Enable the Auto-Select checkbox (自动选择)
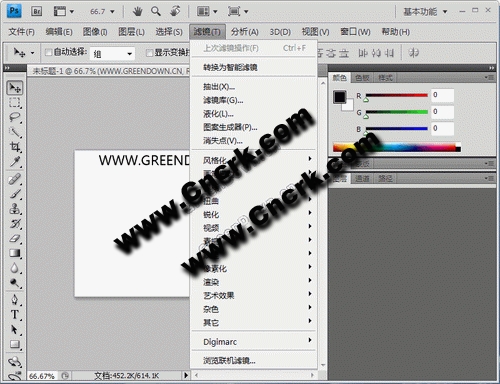 49,52
